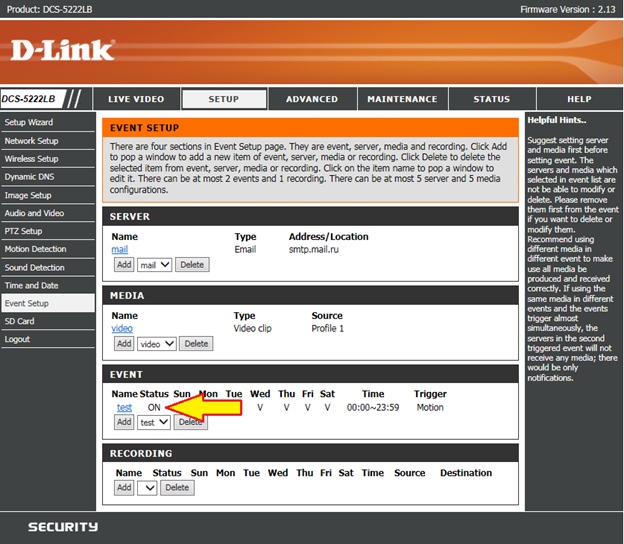
Task: Open the LIVE VIDEO tab
Action: coord(136,99)
